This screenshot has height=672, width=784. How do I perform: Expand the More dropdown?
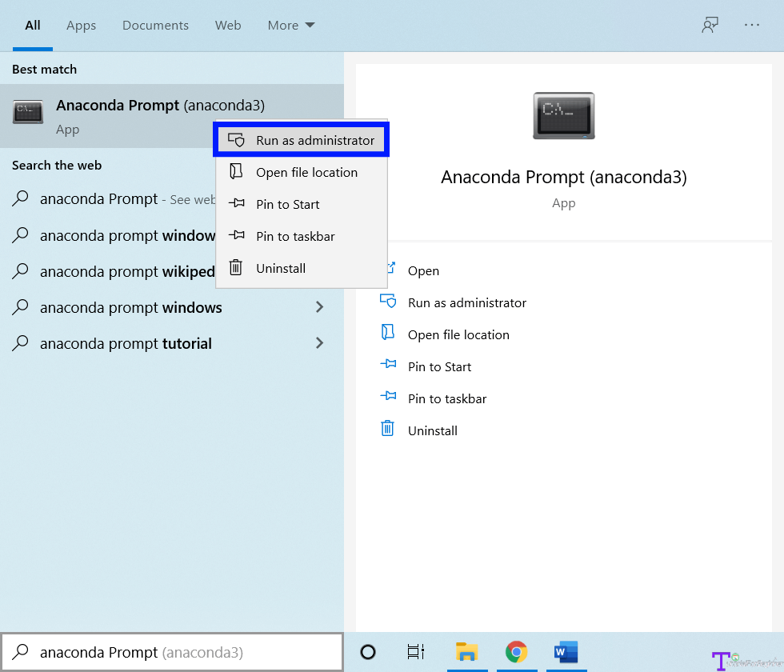pos(291,26)
